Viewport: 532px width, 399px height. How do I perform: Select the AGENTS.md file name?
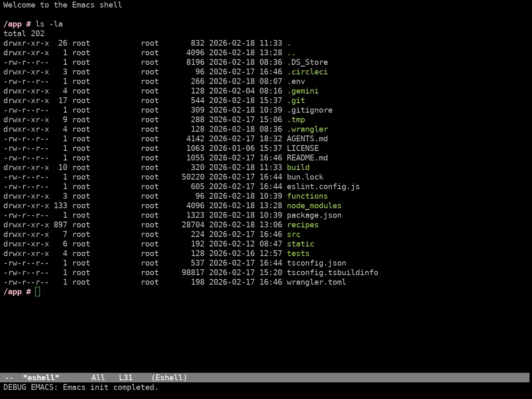point(307,139)
